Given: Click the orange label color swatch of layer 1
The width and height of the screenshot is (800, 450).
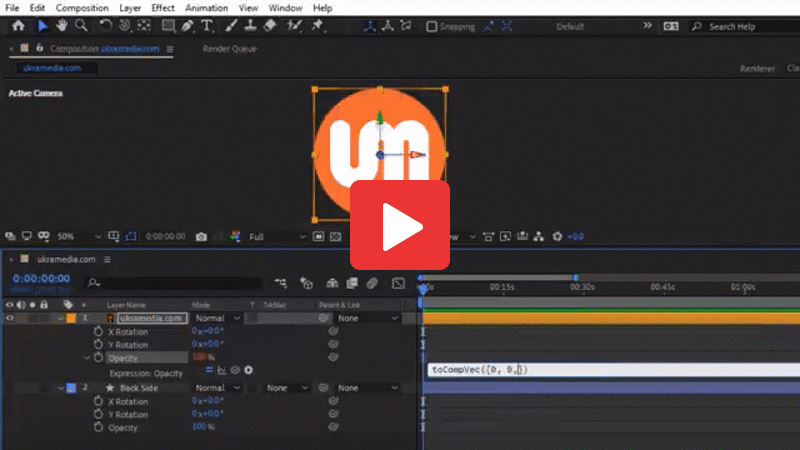Looking at the screenshot, I should click(x=71, y=318).
